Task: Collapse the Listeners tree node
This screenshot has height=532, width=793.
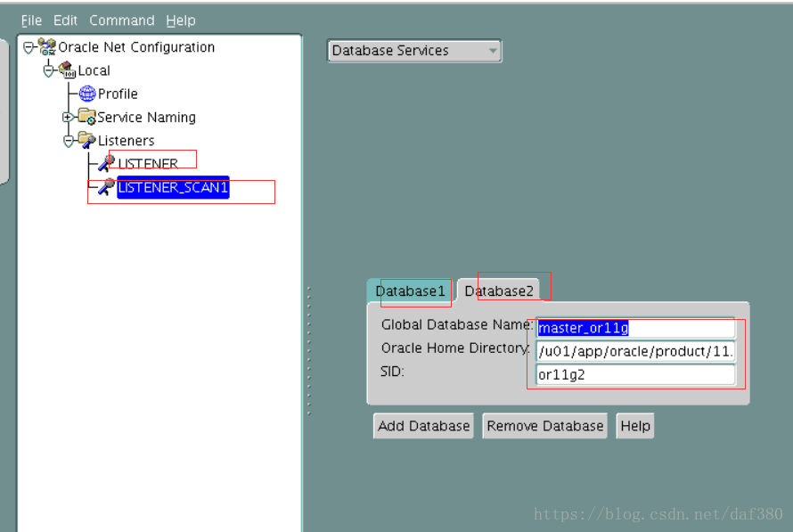Action: point(69,141)
